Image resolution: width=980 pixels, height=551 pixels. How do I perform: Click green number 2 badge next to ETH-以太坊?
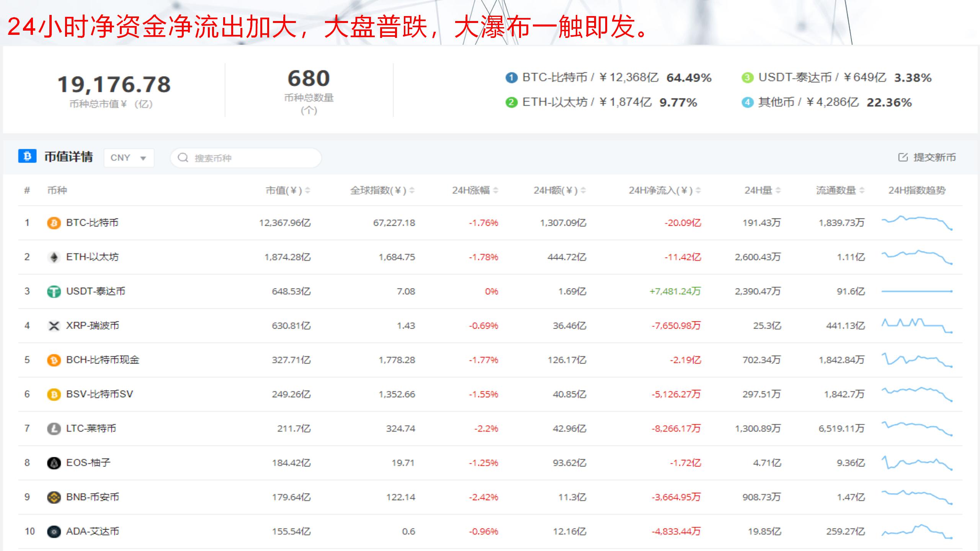tap(511, 103)
